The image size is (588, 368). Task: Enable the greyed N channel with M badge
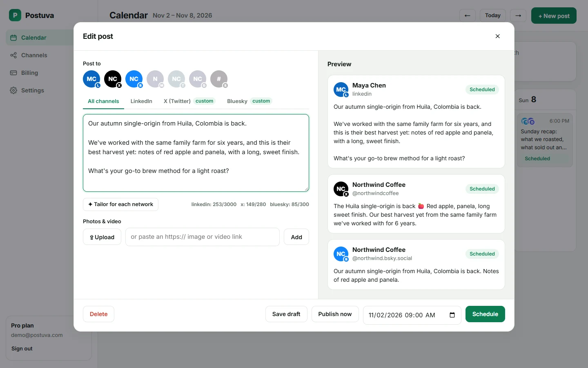click(x=155, y=79)
